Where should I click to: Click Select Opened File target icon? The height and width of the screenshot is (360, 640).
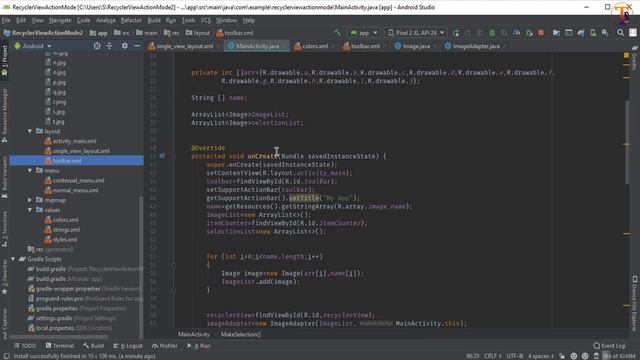click(97, 46)
